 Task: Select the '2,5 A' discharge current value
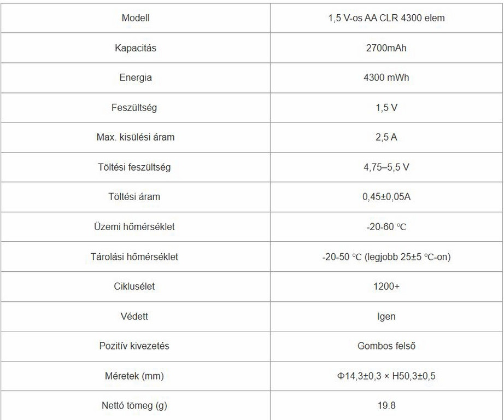pyautogui.click(x=386, y=137)
